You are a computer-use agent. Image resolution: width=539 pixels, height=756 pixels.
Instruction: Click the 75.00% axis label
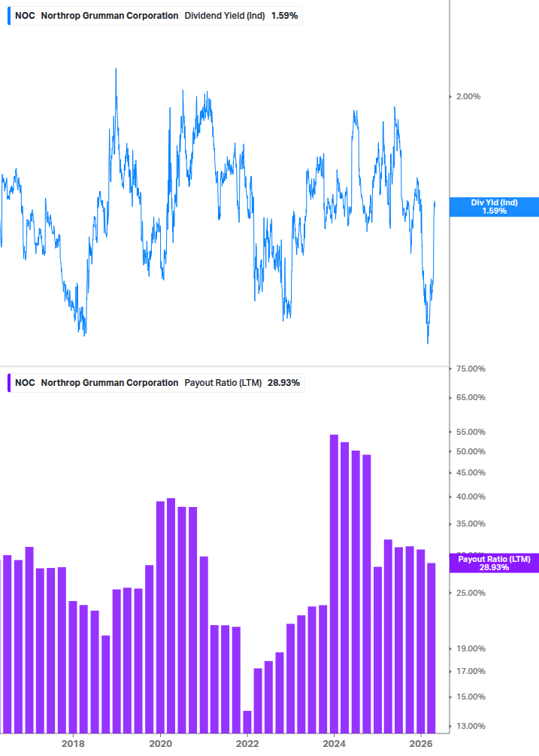[471, 369]
